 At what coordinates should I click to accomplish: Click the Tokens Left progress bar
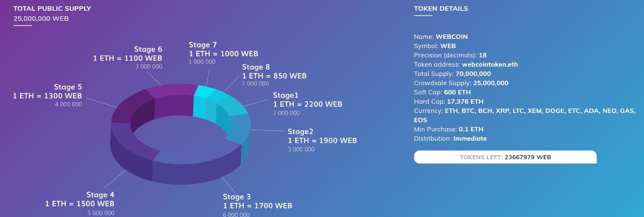click(505, 157)
